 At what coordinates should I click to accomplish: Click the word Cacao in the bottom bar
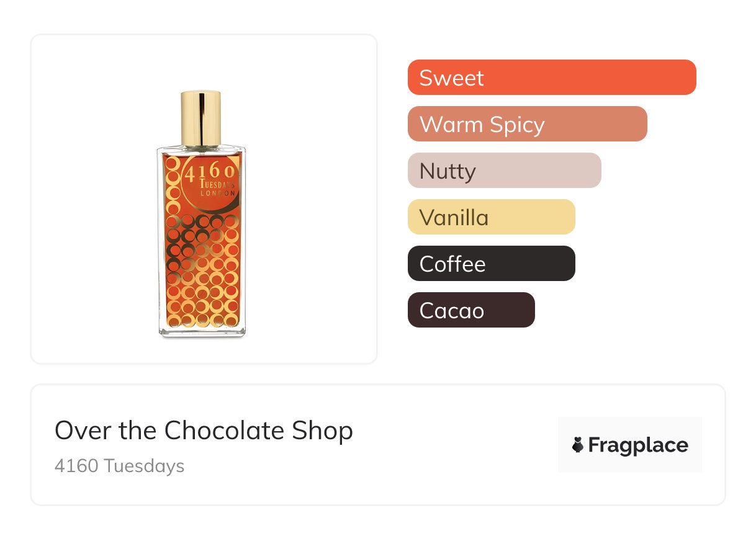[x=451, y=311]
